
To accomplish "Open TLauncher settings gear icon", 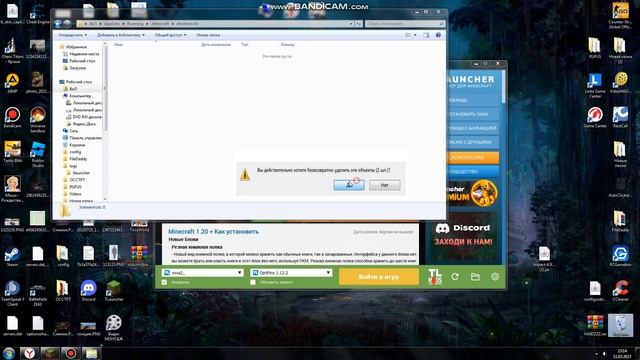I will pyautogui.click(x=495, y=277).
